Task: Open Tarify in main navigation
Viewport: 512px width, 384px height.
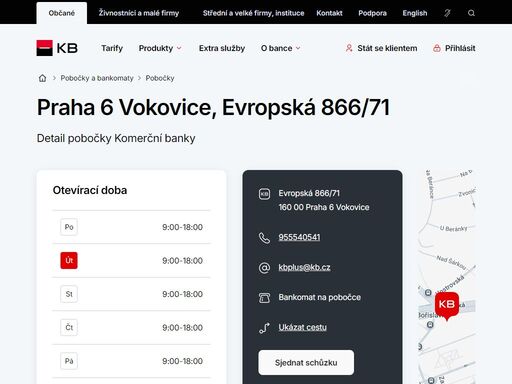Action: point(112,48)
